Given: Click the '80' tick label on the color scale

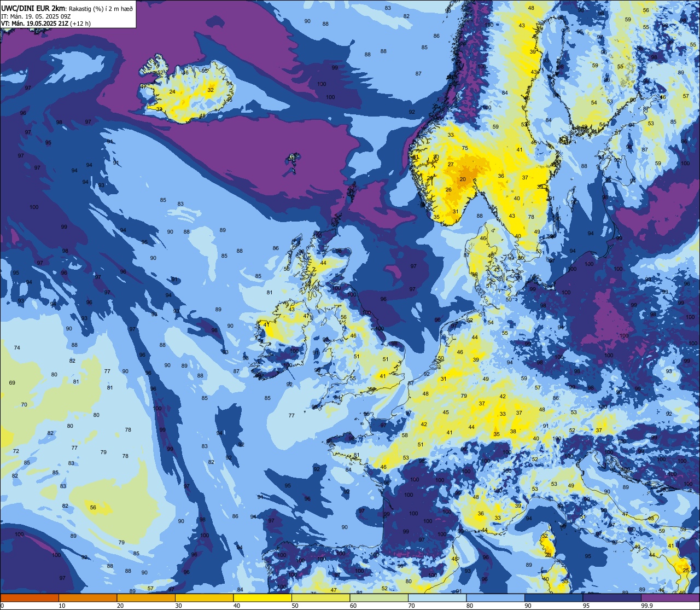Looking at the screenshot, I should pos(470,606).
